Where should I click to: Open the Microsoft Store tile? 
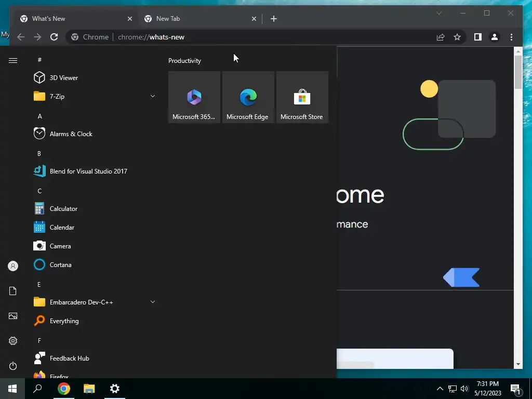[x=302, y=97]
